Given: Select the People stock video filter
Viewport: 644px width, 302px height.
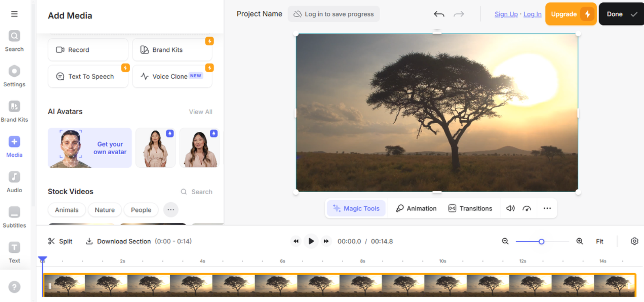Looking at the screenshot, I should pos(141,210).
